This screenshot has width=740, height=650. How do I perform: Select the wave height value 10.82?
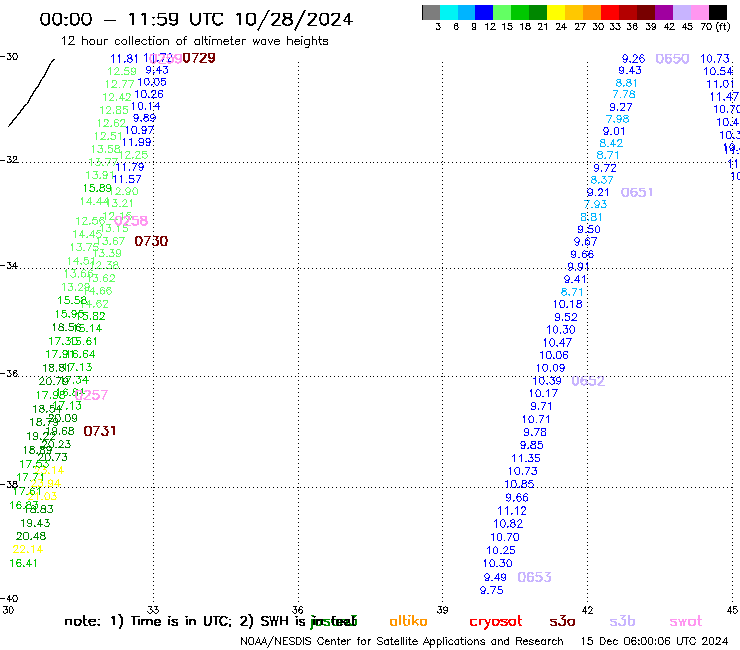(x=508, y=523)
